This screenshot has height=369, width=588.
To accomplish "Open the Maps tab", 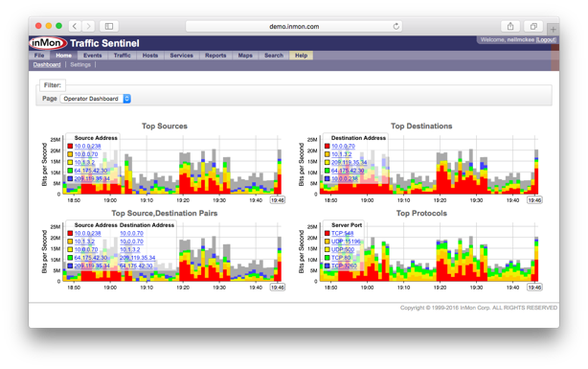I will pyautogui.click(x=245, y=56).
